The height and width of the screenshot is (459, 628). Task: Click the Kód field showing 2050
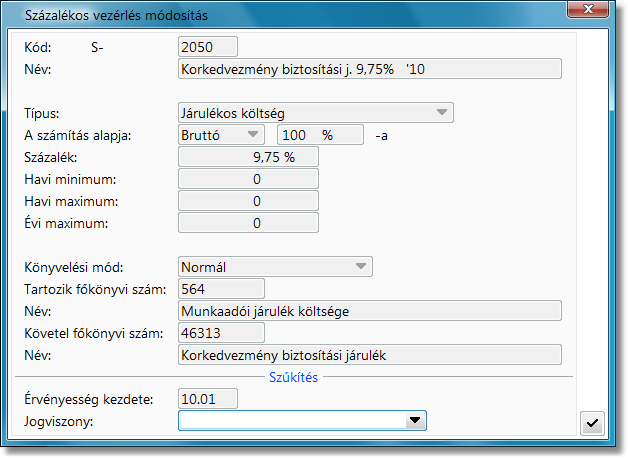tap(207, 46)
